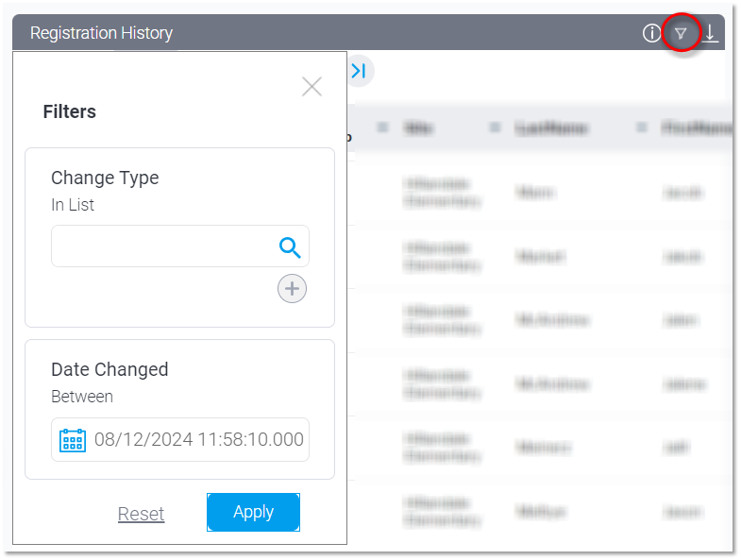
Task: Open the filter funnel icon in header
Action: (681, 34)
